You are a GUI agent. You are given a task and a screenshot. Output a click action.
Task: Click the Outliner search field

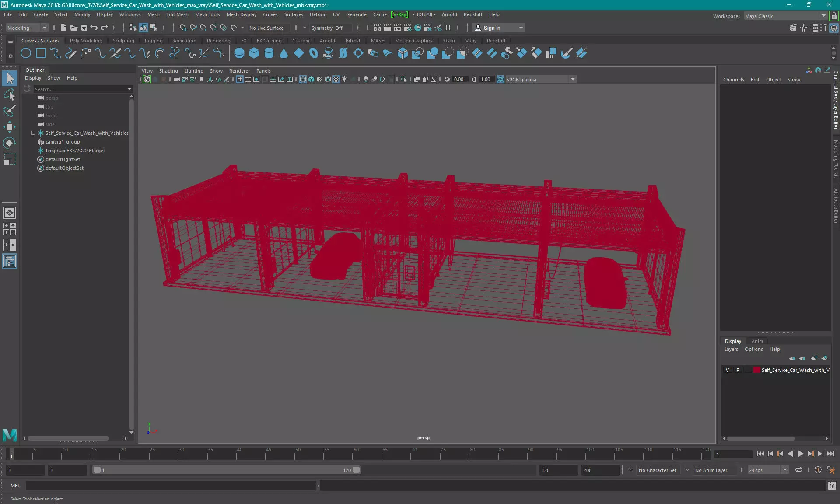(80, 89)
